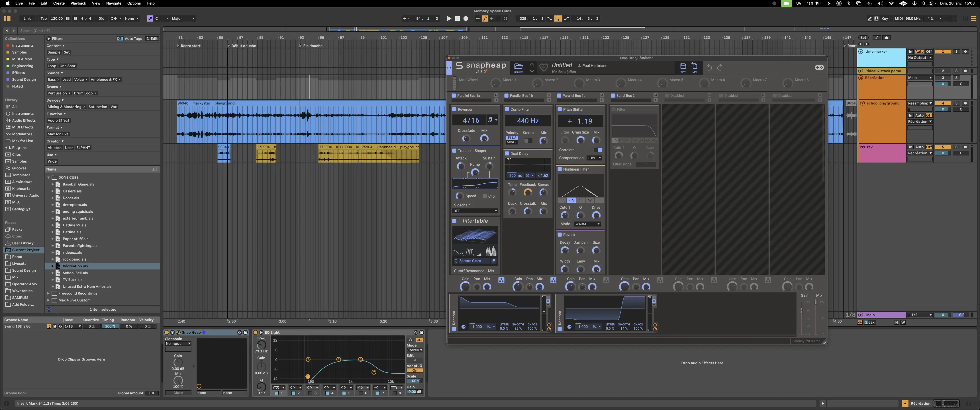Open the Nonlinear Filter Mode WARM dropdown

coord(587,224)
